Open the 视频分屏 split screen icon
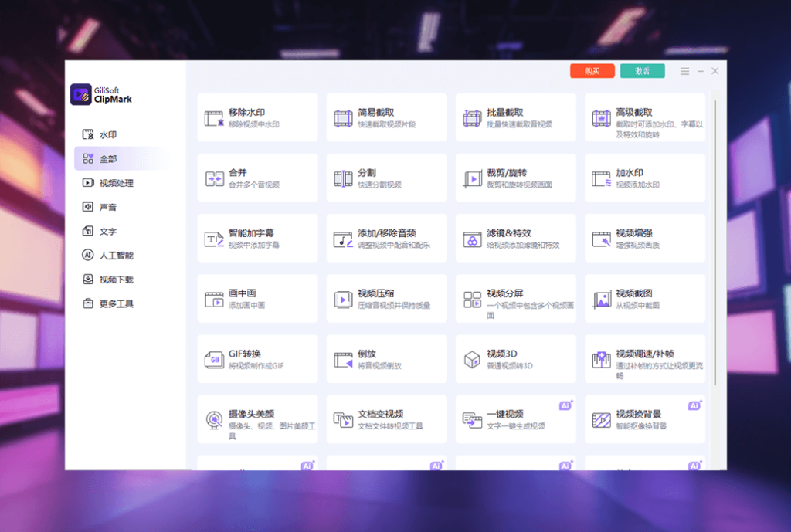 tap(472, 300)
